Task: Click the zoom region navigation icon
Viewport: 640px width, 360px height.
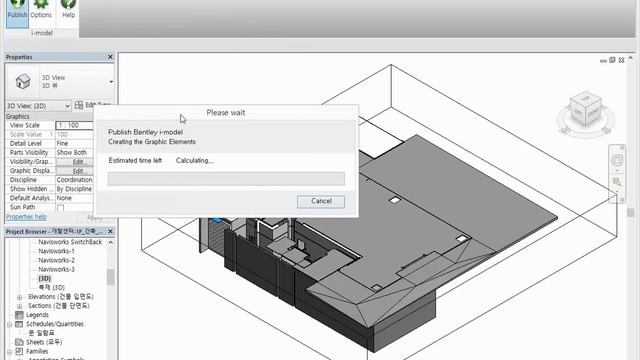Action: click(x=617, y=182)
